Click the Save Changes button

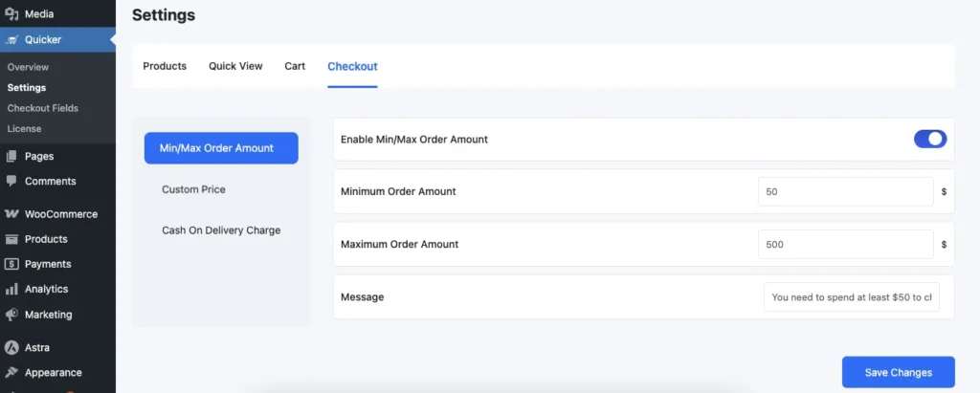point(898,372)
